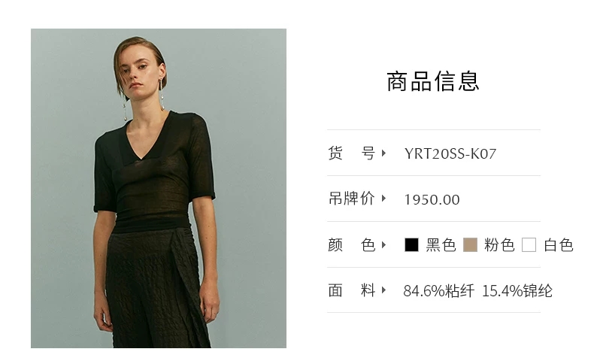Click the model product photo
Viewport: 594px width, 364px height.
[x=159, y=188]
